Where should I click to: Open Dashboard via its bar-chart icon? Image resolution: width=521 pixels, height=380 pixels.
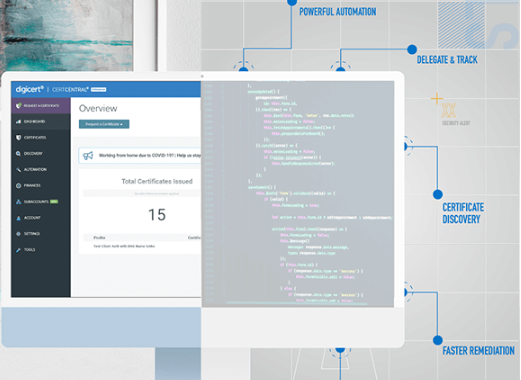point(18,122)
